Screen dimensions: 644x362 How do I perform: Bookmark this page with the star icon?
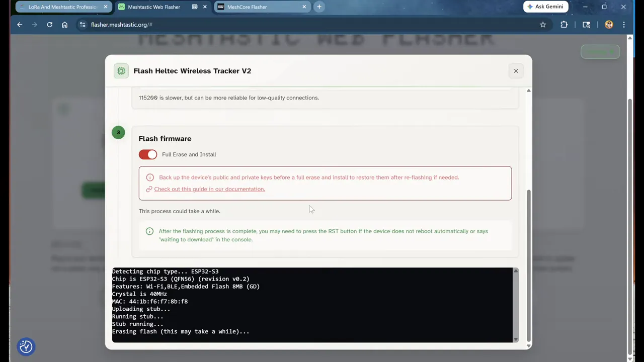[543, 25]
